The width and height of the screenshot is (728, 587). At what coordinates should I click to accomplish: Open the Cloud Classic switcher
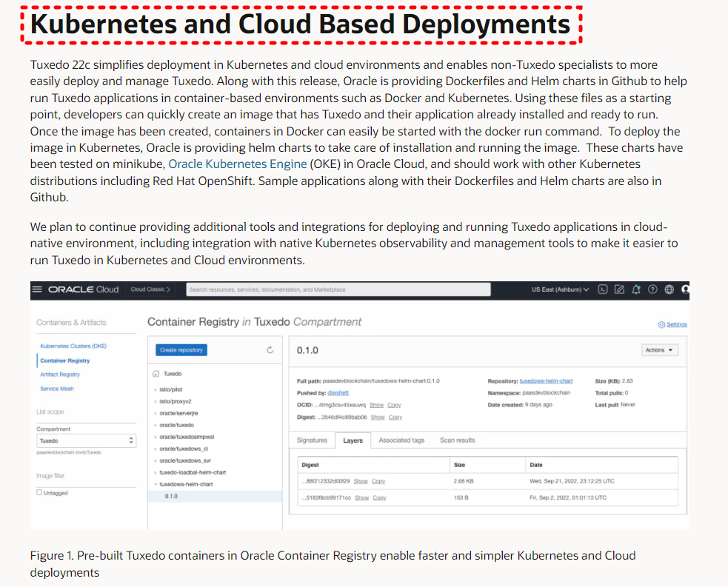[150, 289]
